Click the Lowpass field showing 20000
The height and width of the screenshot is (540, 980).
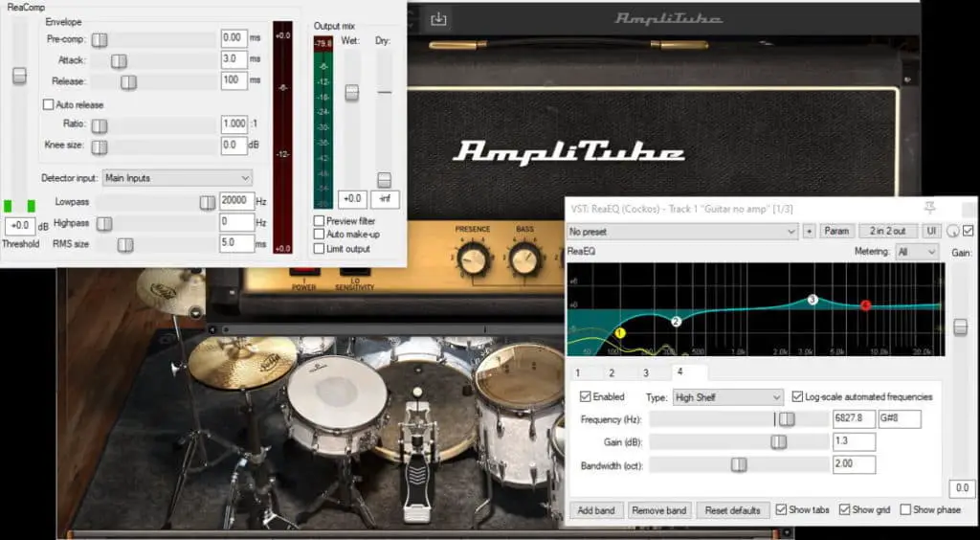point(236,201)
